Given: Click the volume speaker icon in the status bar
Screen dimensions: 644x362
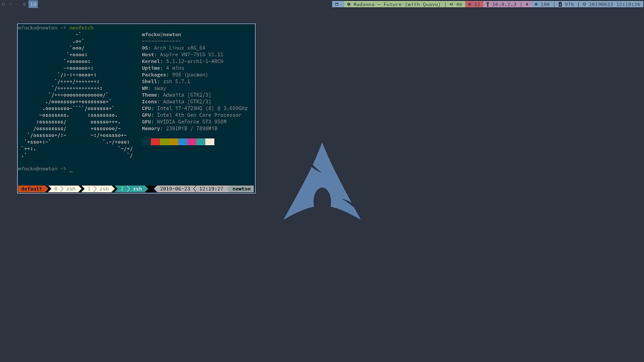Looking at the screenshot, I should tap(452, 4).
